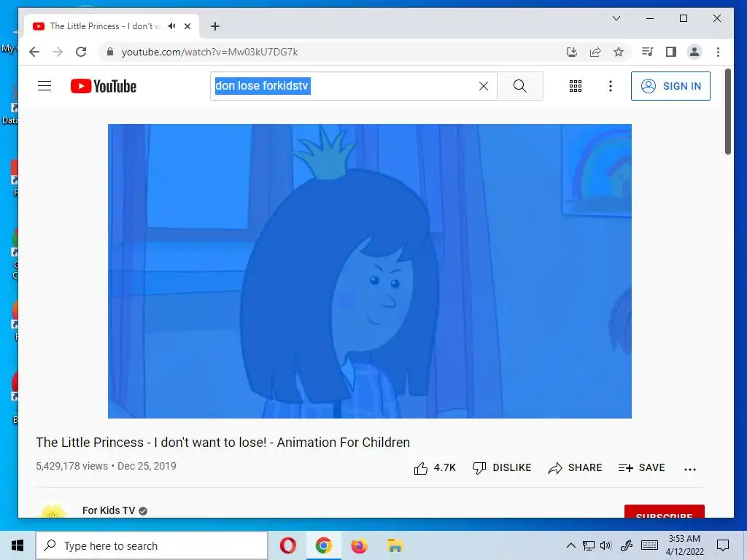Switch to Chrome in taskbar
Viewport: 747px width, 560px height.
323,545
